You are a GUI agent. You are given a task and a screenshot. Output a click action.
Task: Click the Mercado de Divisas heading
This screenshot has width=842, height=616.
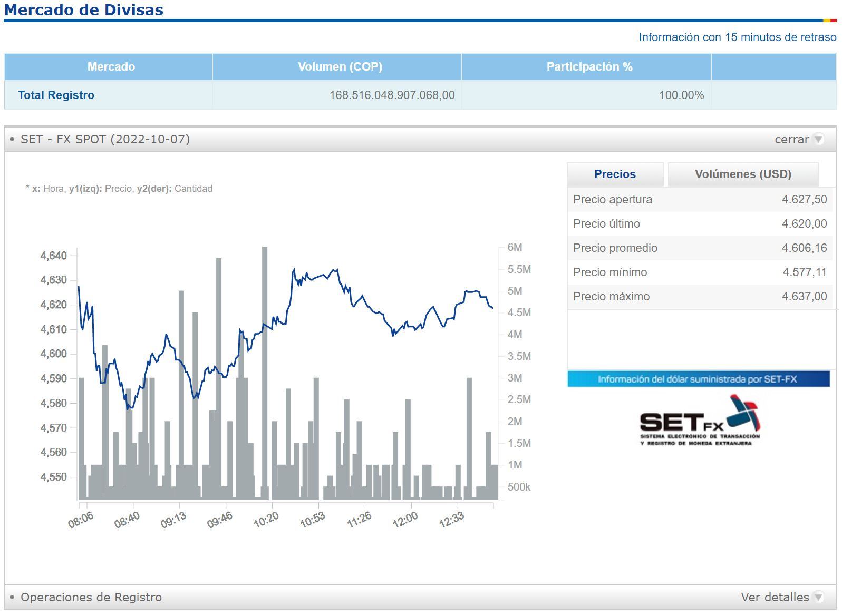(x=83, y=10)
